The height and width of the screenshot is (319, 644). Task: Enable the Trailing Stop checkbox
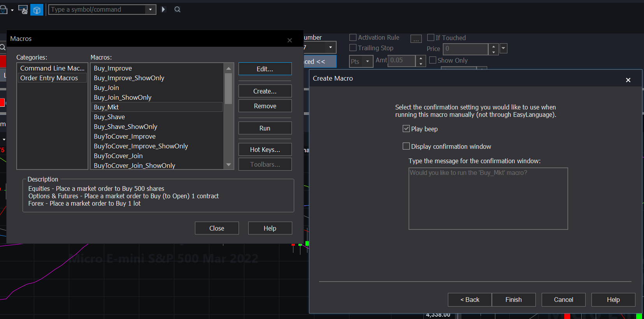[x=353, y=48]
